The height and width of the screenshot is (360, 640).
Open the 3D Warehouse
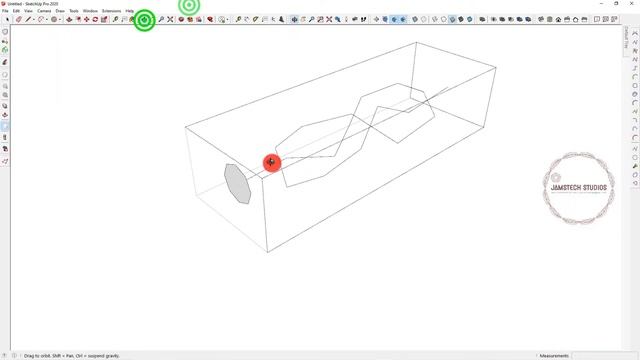(181, 19)
